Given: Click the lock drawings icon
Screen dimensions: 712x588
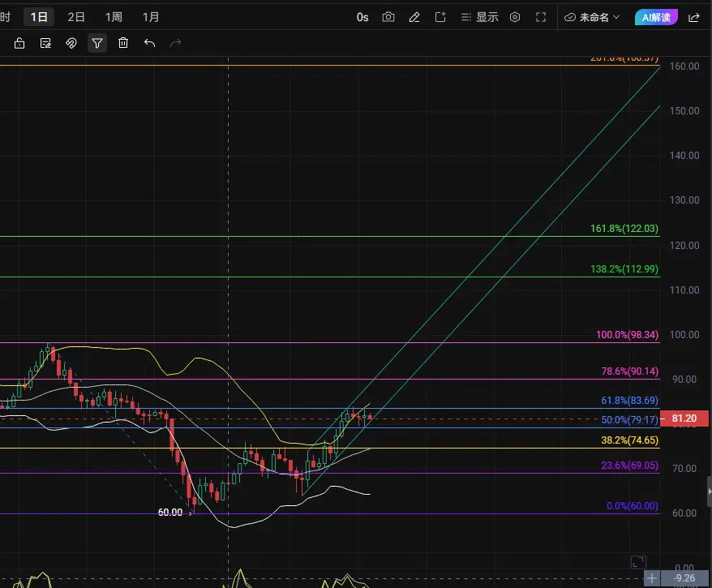Looking at the screenshot, I should pos(19,43).
